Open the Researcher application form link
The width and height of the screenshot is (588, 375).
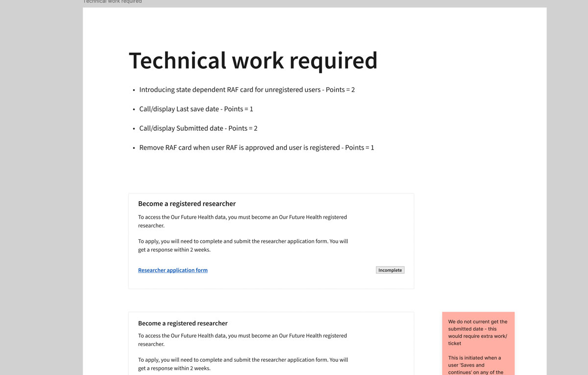pyautogui.click(x=173, y=270)
